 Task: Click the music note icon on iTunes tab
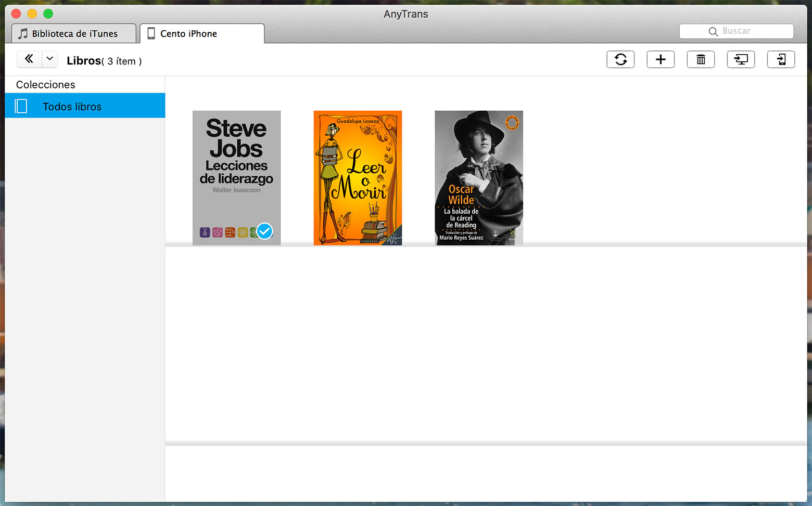click(x=23, y=34)
